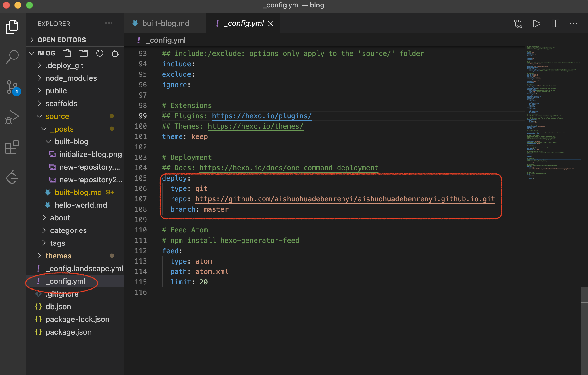The image size is (588, 375).
Task: Expand the OPEN EDITORS section
Action: [x=61, y=40]
